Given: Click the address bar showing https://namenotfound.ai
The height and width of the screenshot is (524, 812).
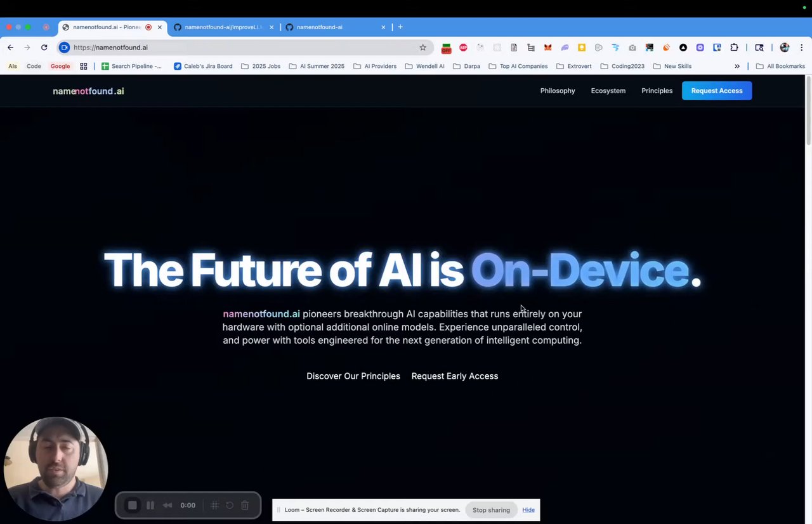Looking at the screenshot, I should 244,48.
